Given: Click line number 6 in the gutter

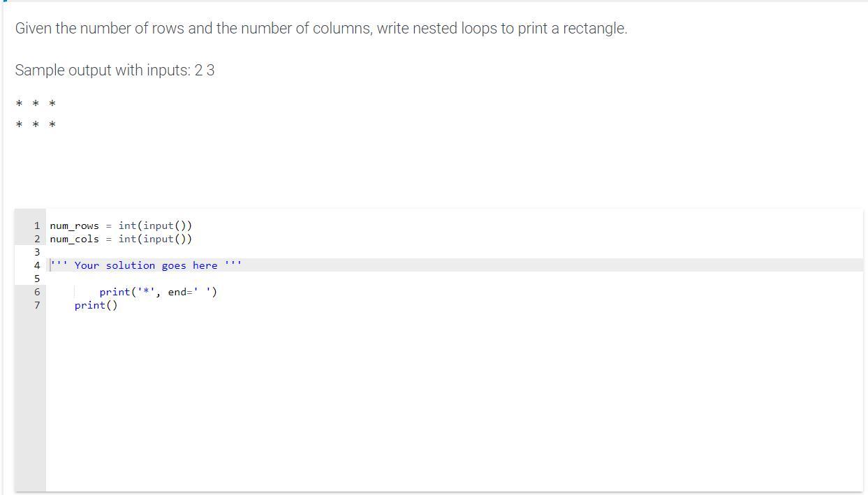Looking at the screenshot, I should pyautogui.click(x=36, y=292).
